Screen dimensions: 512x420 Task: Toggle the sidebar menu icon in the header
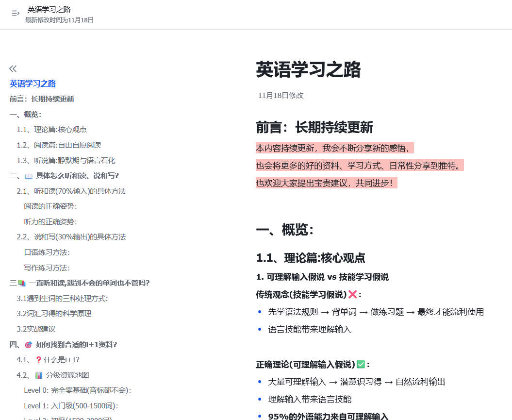tap(16, 14)
